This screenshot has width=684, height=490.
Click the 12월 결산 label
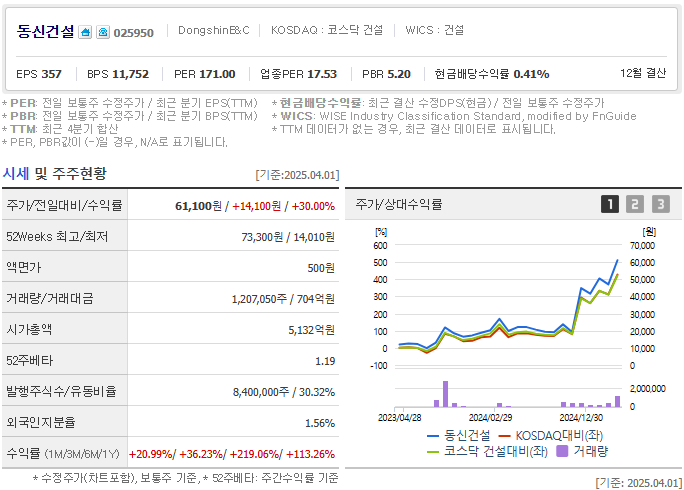click(x=643, y=73)
